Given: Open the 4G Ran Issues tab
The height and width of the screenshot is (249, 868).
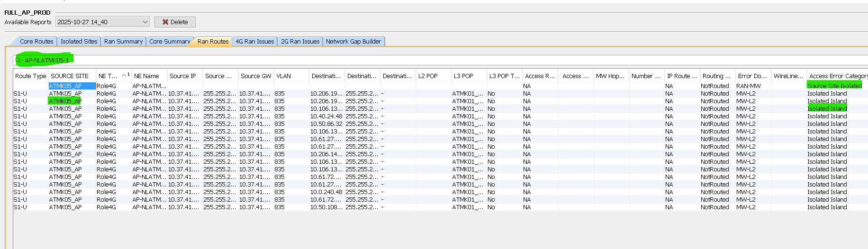Looking at the screenshot, I should point(254,42).
